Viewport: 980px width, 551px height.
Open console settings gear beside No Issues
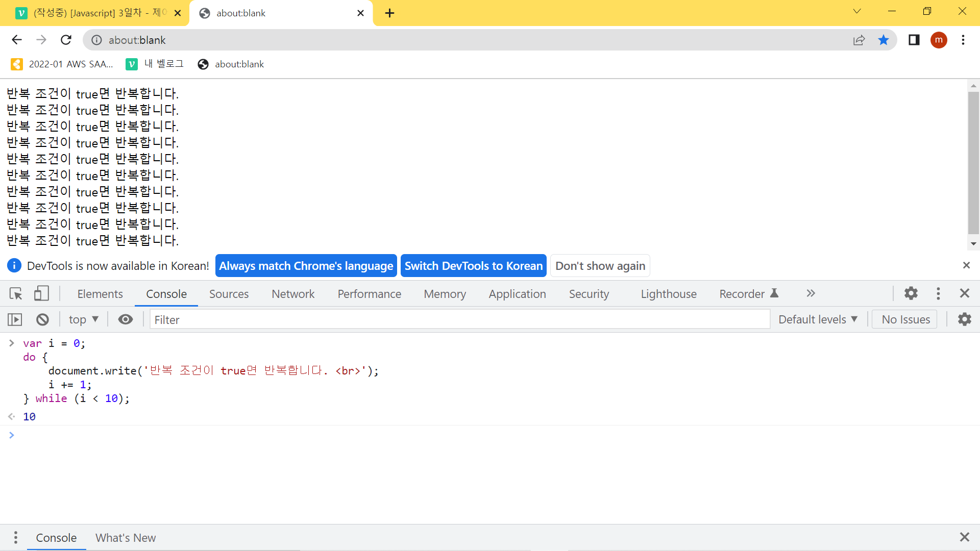click(x=964, y=319)
